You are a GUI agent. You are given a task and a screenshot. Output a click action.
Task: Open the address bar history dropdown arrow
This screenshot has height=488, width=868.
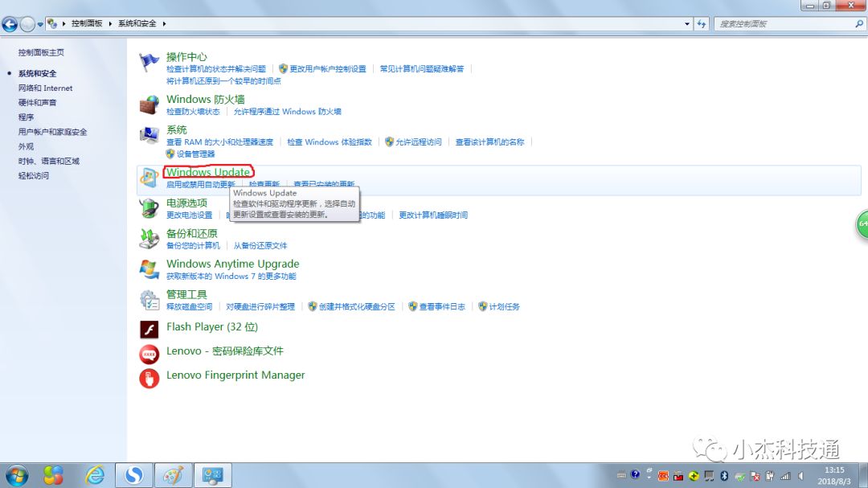(x=687, y=24)
